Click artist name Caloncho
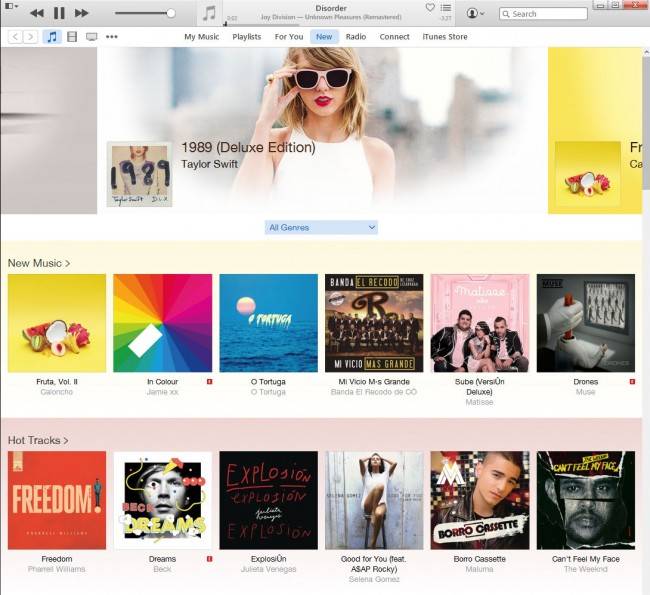 [57, 392]
